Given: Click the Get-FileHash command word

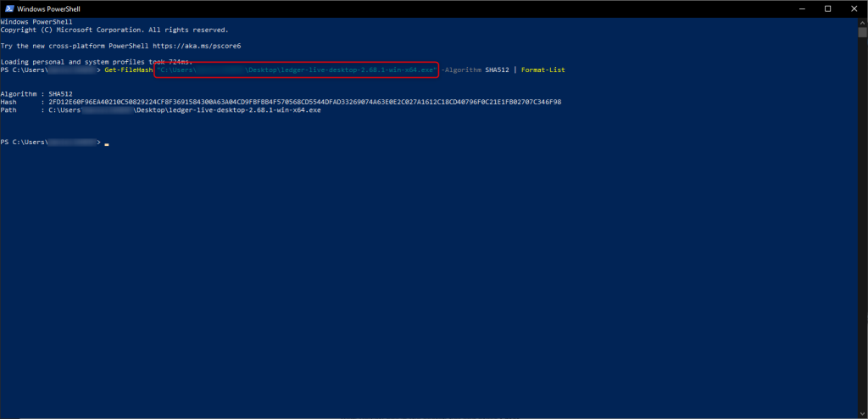Looking at the screenshot, I should (x=129, y=70).
